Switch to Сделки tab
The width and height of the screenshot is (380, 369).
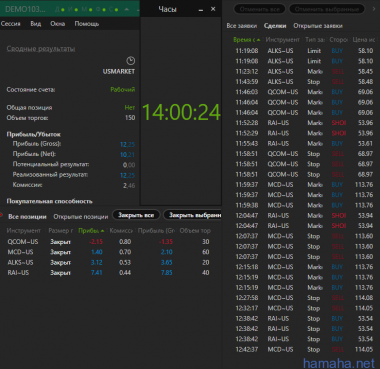(x=275, y=26)
